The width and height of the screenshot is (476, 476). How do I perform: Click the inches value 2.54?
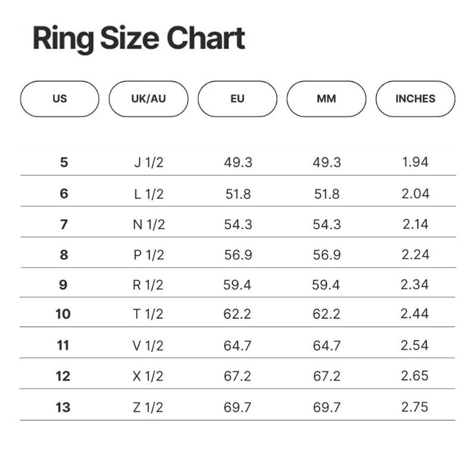[415, 345]
